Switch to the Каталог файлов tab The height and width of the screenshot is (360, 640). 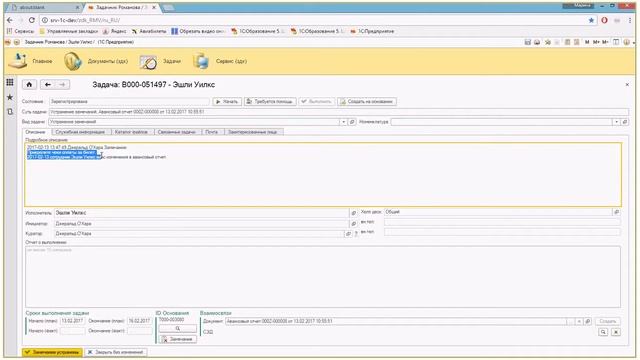(131, 132)
